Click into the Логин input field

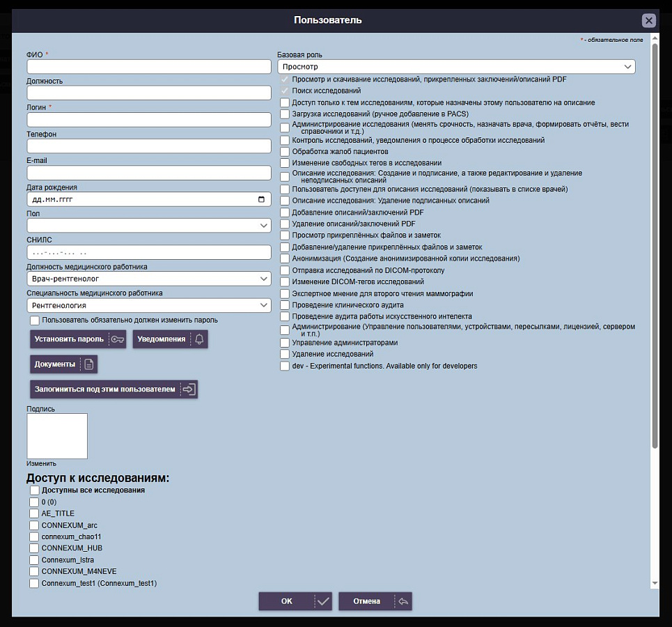pos(149,120)
